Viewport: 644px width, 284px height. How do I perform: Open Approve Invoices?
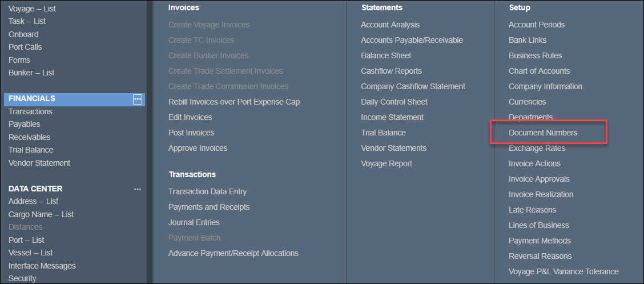(x=198, y=148)
